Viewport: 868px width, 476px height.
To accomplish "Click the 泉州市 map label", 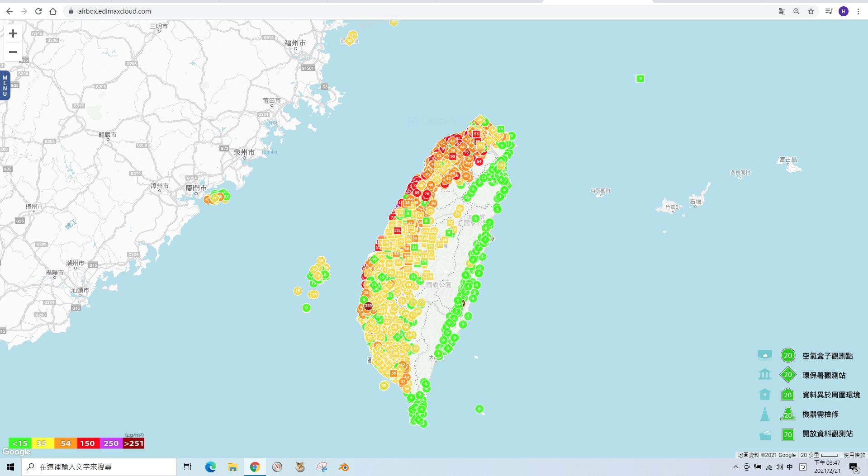I will tap(244, 153).
